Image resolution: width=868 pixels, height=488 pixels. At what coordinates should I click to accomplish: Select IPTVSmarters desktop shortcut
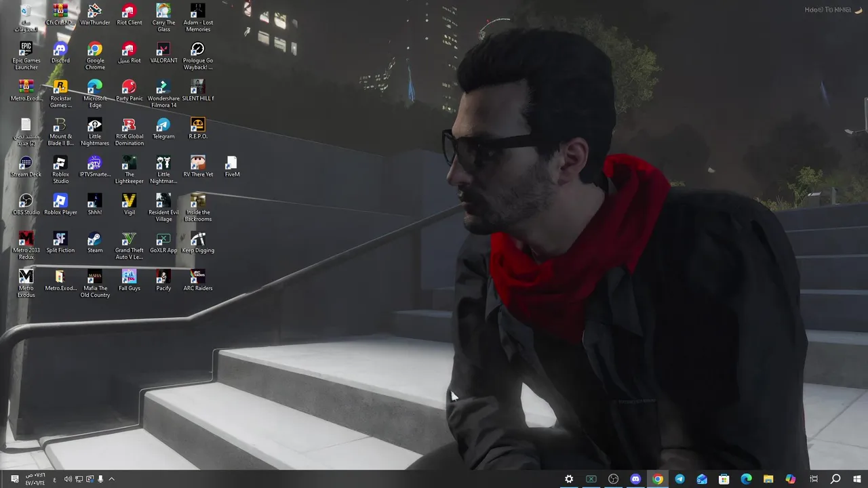point(95,167)
